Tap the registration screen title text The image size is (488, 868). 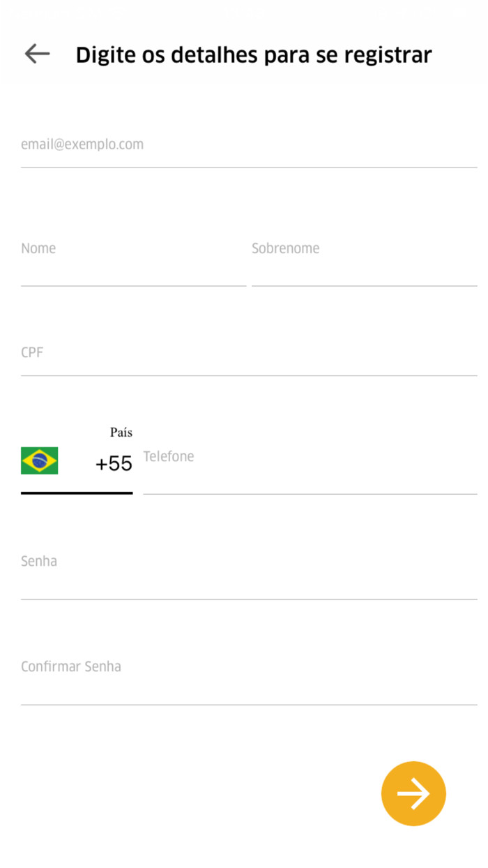click(254, 54)
